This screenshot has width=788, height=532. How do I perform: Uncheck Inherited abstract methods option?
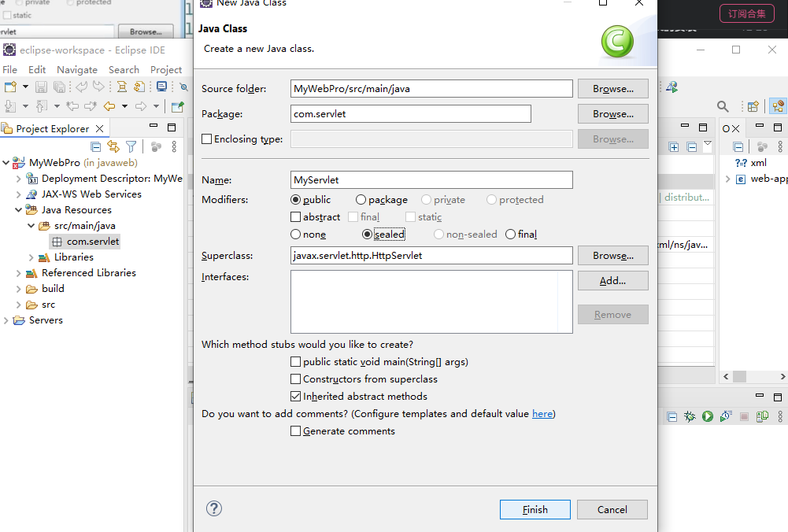(295, 397)
